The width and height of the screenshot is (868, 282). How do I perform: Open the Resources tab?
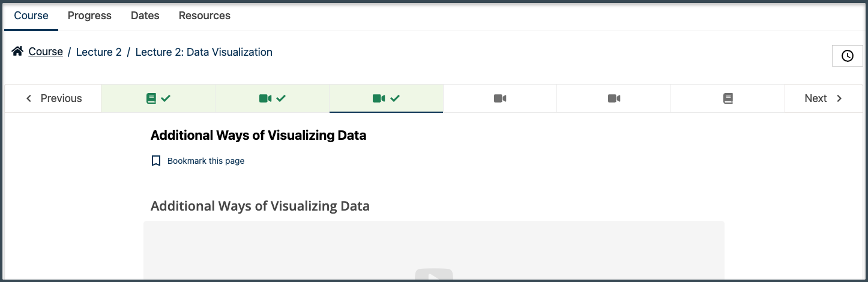(205, 16)
